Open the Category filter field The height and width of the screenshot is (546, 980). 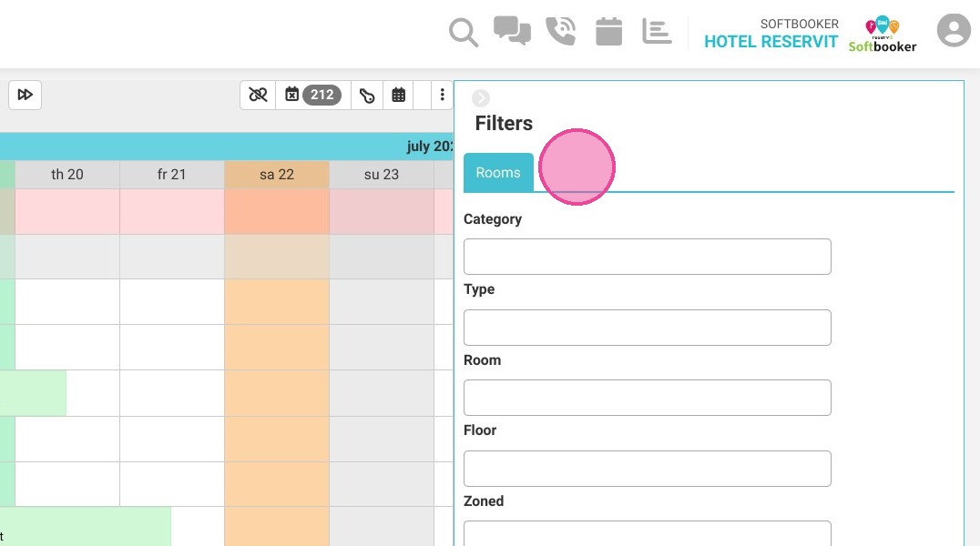(x=647, y=257)
